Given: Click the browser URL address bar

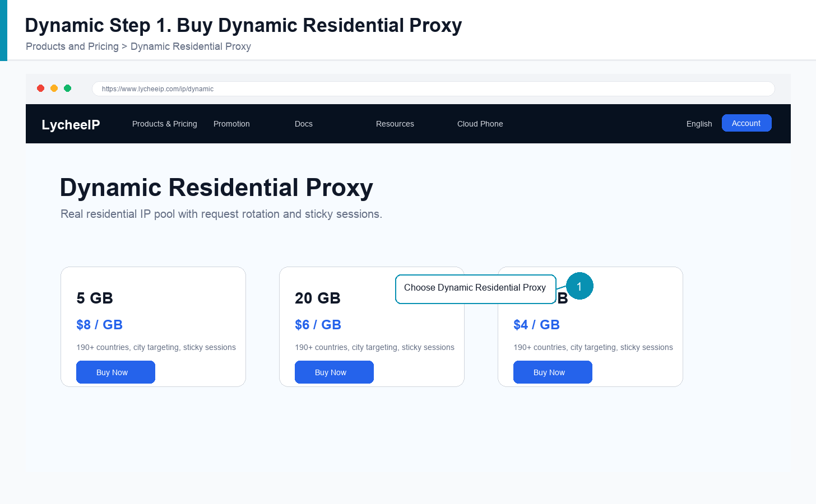Looking at the screenshot, I should [x=433, y=88].
